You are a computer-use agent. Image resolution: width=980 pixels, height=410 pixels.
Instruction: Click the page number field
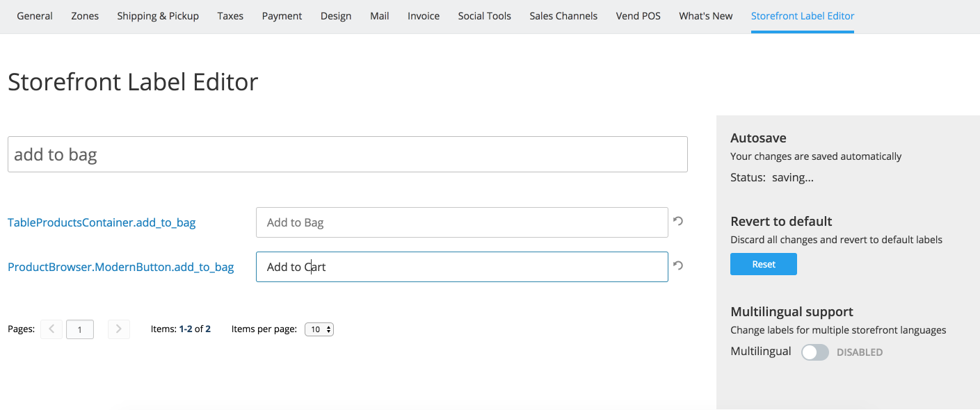pyautogui.click(x=80, y=329)
